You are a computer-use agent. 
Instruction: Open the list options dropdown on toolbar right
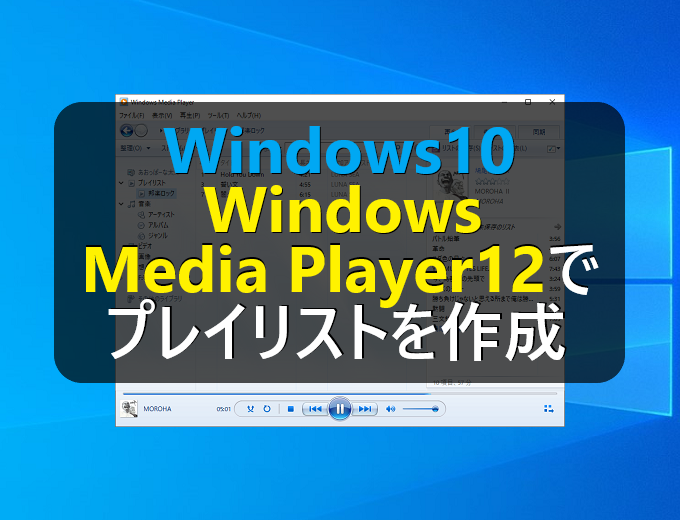[554, 149]
